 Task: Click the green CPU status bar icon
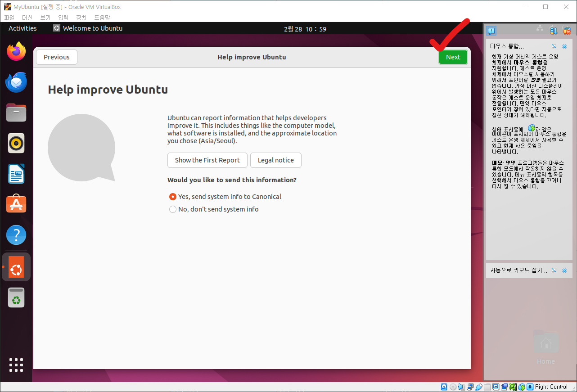[x=513, y=387]
